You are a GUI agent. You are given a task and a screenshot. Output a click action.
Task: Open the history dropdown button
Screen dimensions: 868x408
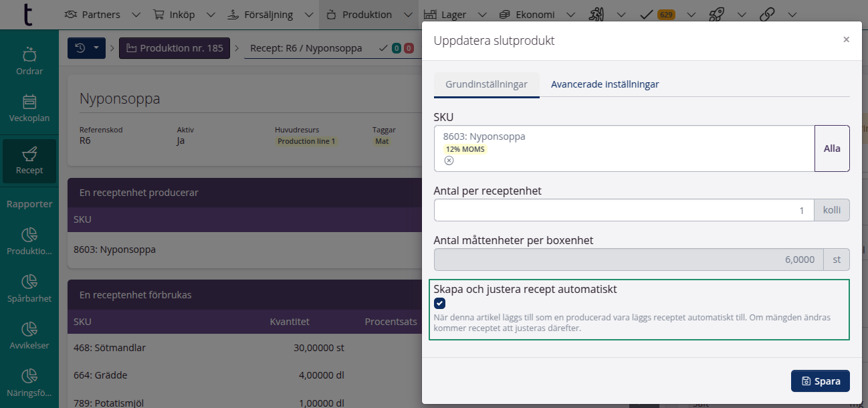pyautogui.click(x=86, y=48)
